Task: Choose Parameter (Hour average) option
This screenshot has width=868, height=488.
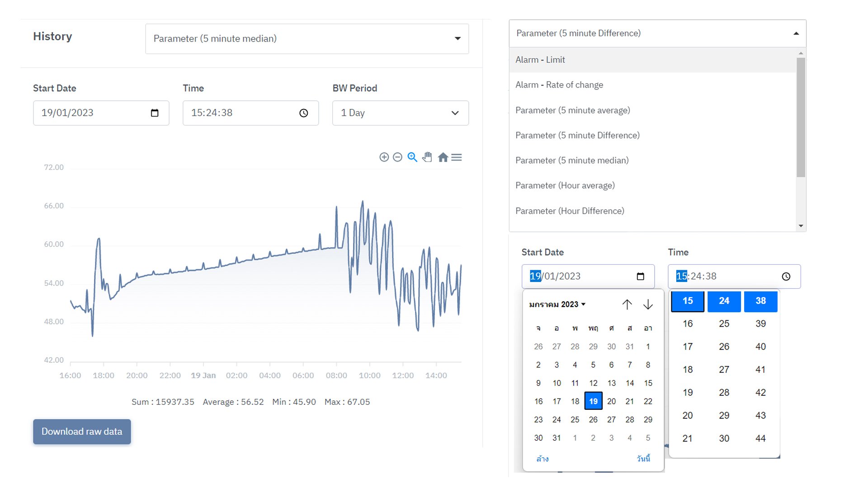Action: tap(565, 186)
